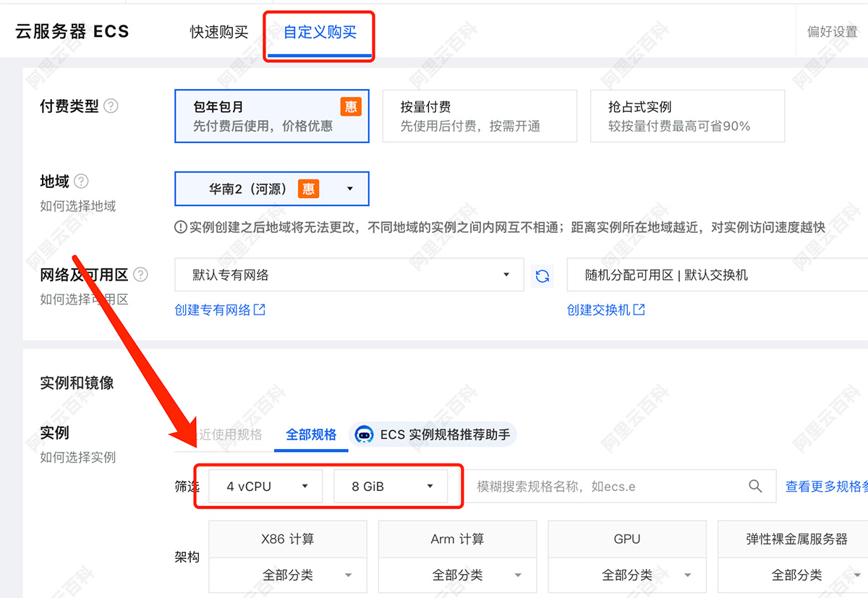Select 抢占式实例 billing type
The width and height of the screenshot is (868, 598).
click(x=688, y=116)
